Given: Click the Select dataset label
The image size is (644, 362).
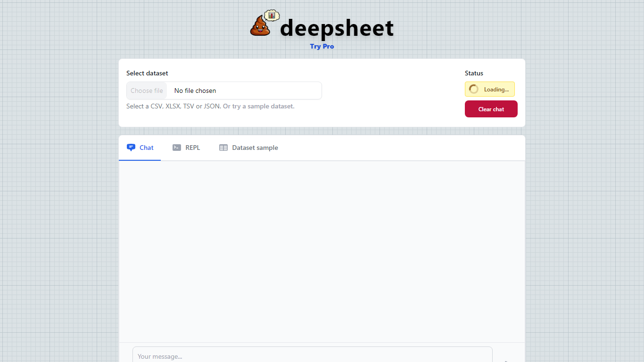Looking at the screenshot, I should [x=147, y=73].
